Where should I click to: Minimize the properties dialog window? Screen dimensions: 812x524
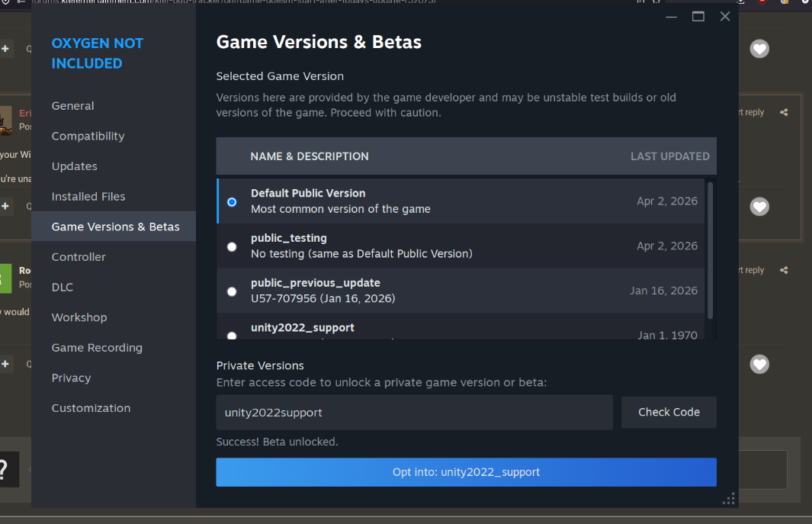(x=671, y=17)
